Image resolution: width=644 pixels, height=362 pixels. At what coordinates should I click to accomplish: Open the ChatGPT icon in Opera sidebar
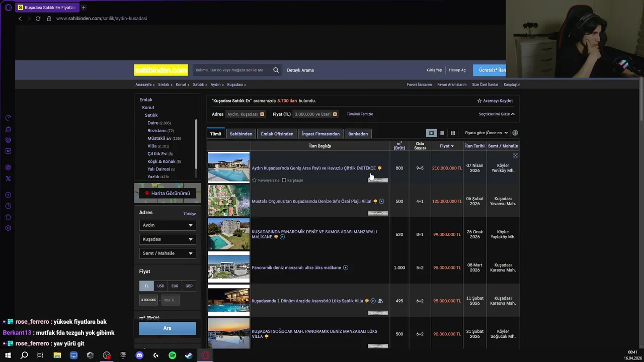click(8, 167)
